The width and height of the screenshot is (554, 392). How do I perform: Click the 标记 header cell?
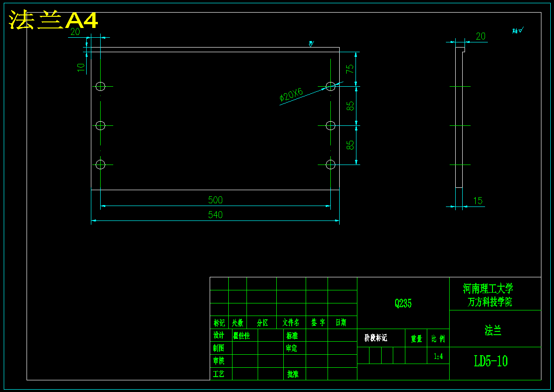(219, 323)
